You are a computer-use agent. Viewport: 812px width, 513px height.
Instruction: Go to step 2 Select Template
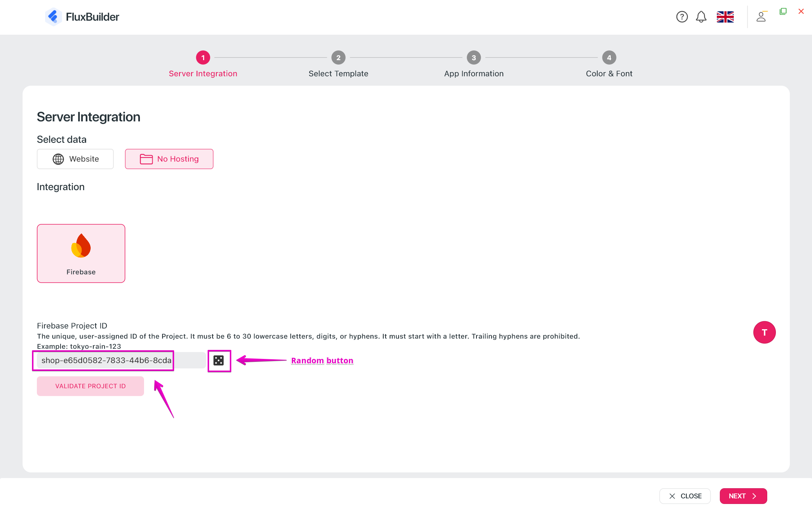point(338,64)
